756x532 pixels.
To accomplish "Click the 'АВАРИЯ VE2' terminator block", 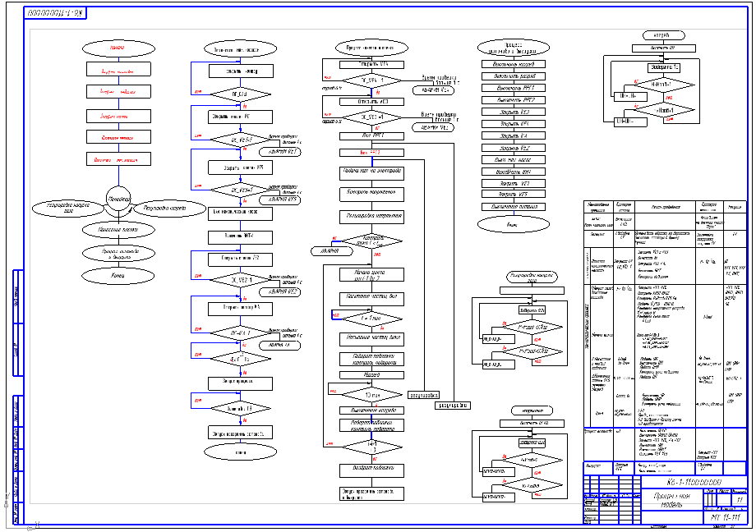I will (x=279, y=292).
